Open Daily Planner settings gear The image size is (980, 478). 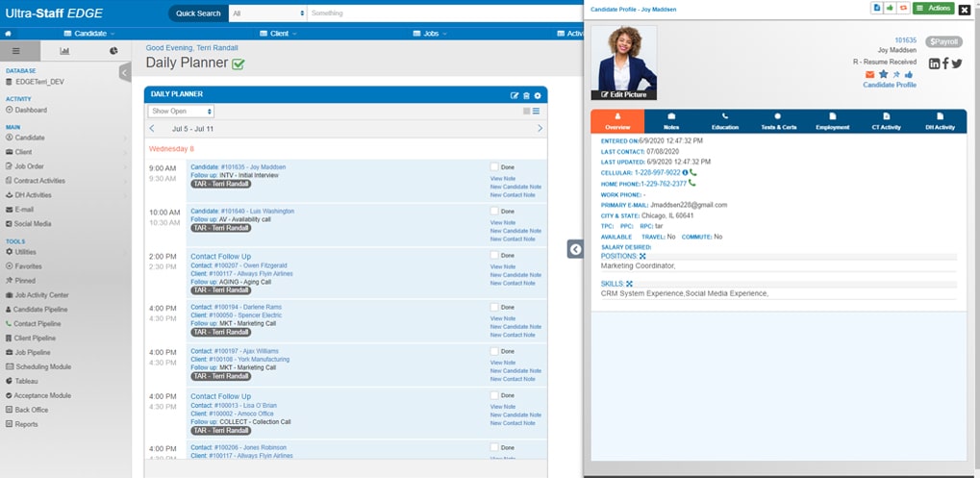[538, 95]
